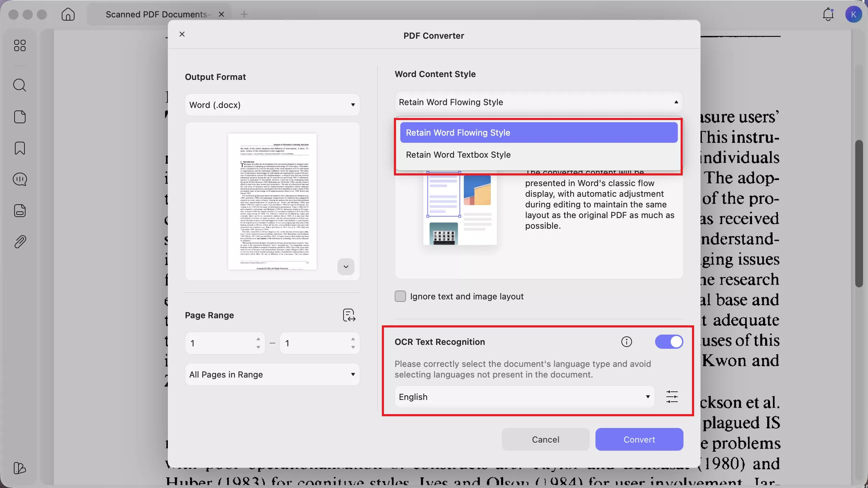Turn off OCR Text Recognition switch
This screenshot has width=868, height=488.
coord(669,342)
